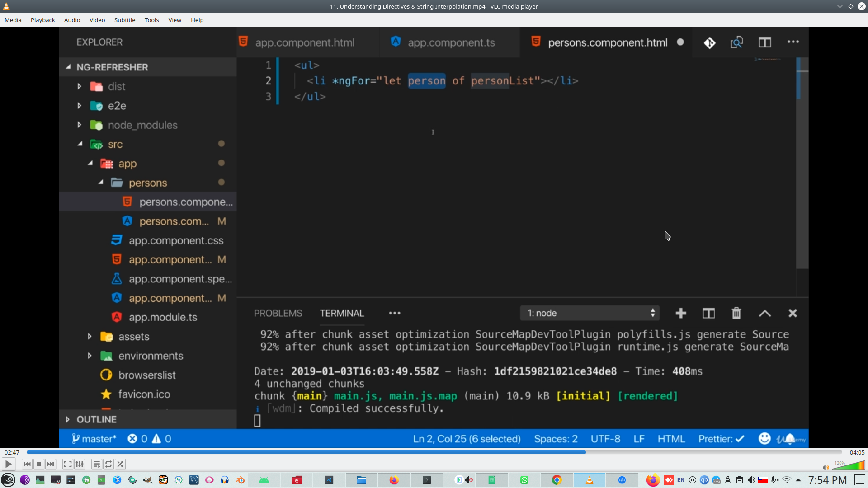Click the elapsed time label 02:47
The width and height of the screenshot is (868, 488).
pos(12,452)
